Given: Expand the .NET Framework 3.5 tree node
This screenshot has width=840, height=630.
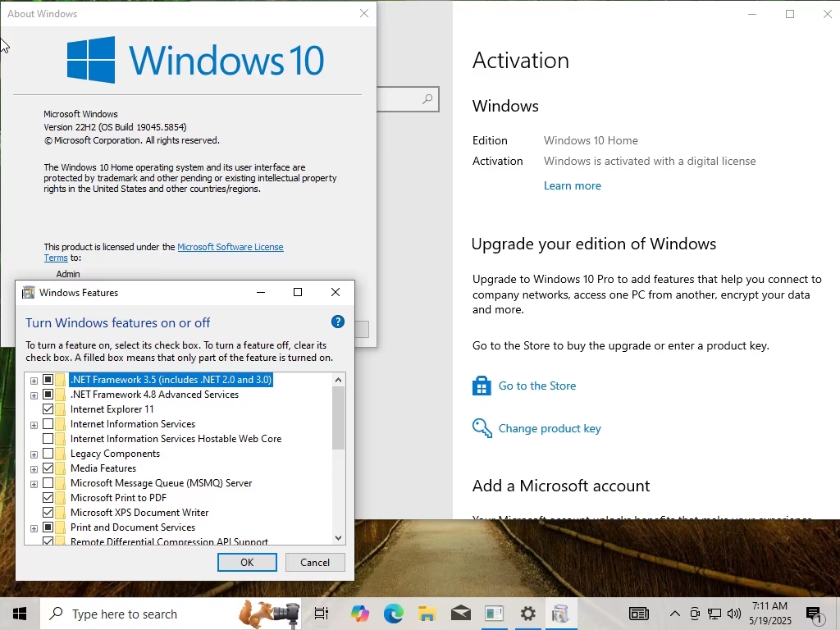Looking at the screenshot, I should (x=34, y=381).
